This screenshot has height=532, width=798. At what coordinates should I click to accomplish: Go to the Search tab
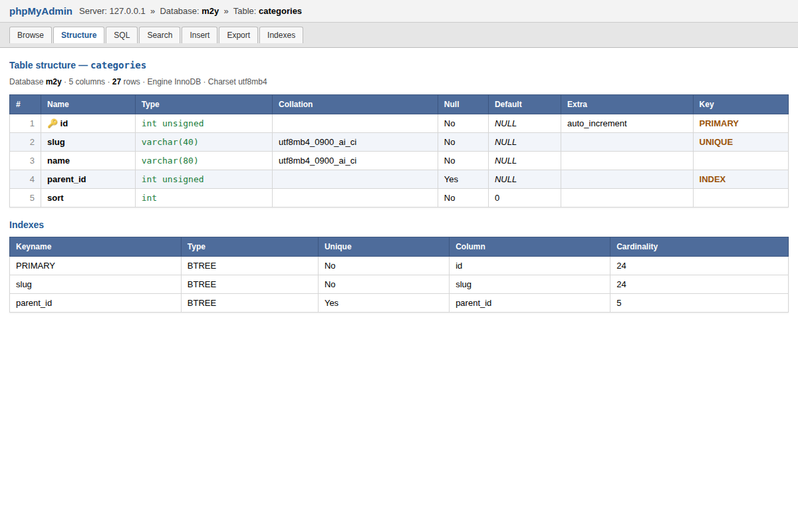[160, 35]
